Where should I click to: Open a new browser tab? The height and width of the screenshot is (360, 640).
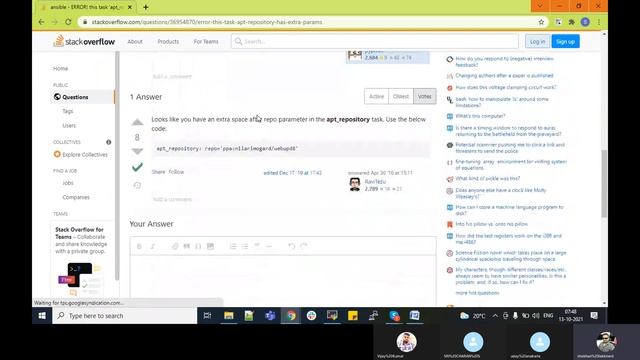click(146, 7)
